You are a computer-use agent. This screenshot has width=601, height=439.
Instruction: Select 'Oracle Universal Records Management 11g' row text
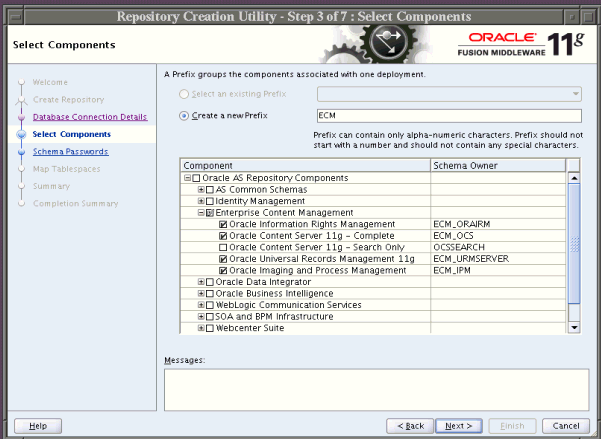[322, 259]
